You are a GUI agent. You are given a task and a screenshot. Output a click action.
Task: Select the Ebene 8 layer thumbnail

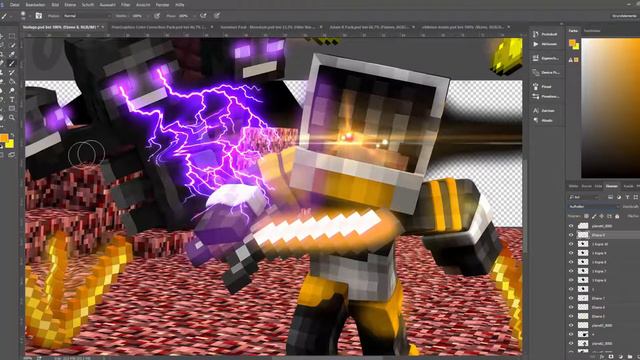[x=583, y=235]
